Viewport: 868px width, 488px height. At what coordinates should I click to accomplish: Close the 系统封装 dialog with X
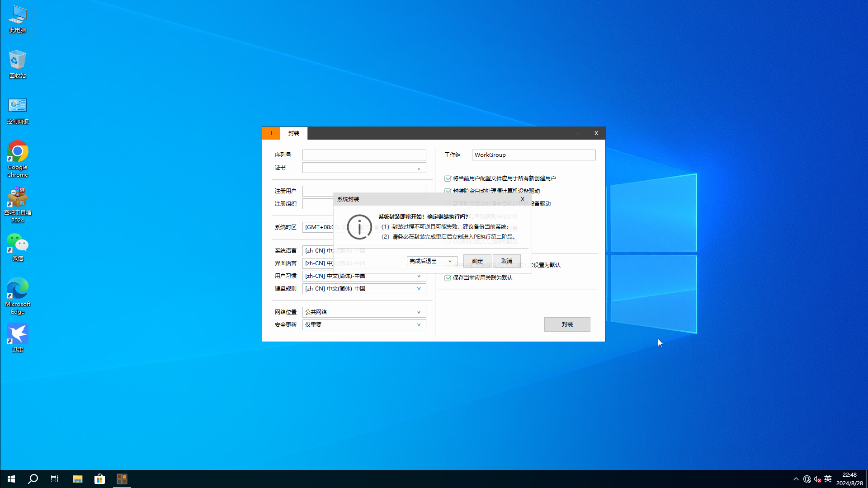click(x=523, y=199)
